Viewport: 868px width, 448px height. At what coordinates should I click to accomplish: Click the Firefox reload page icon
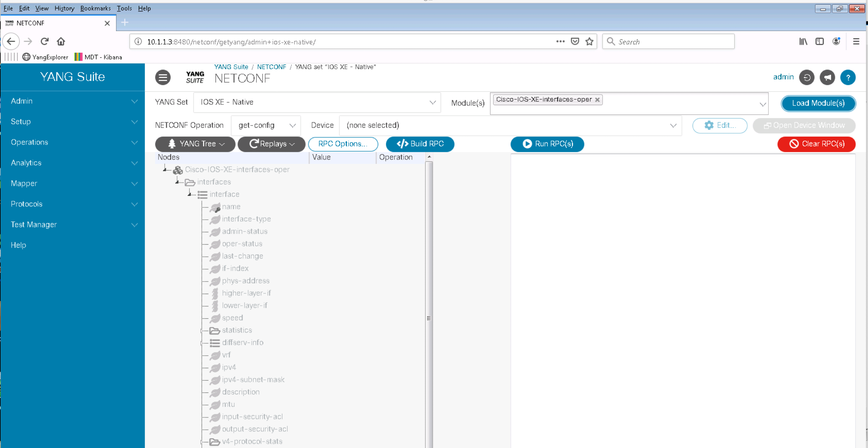44,41
